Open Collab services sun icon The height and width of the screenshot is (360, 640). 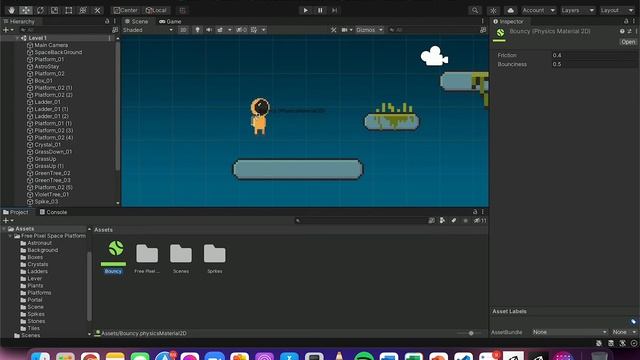[493, 10]
